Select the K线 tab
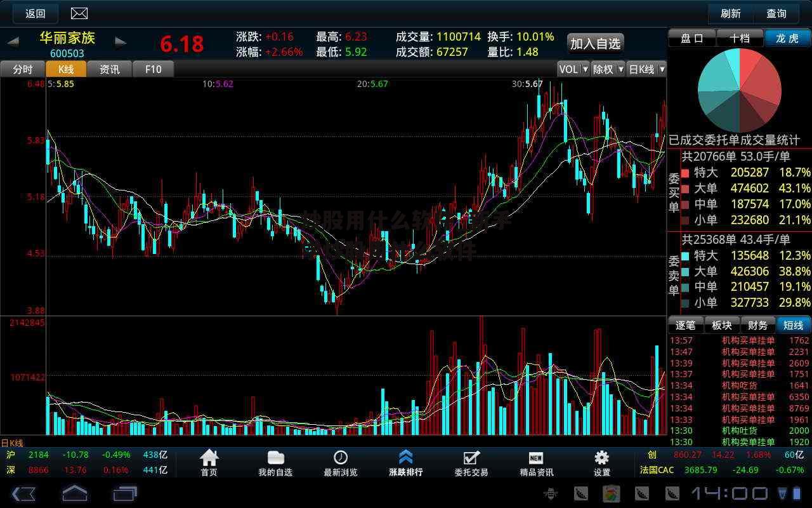Image resolution: width=812 pixels, height=508 pixels. click(x=66, y=69)
